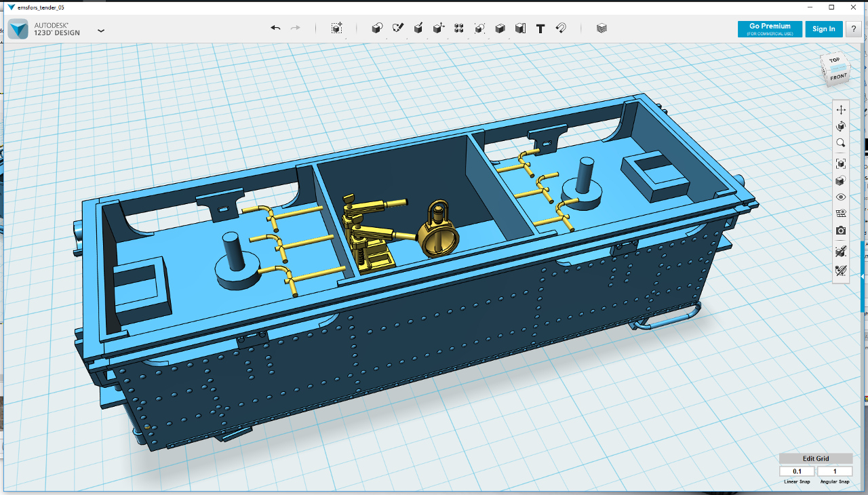This screenshot has width=868, height=495.
Task: Open the Construct tool flyout
Action: 418,28
